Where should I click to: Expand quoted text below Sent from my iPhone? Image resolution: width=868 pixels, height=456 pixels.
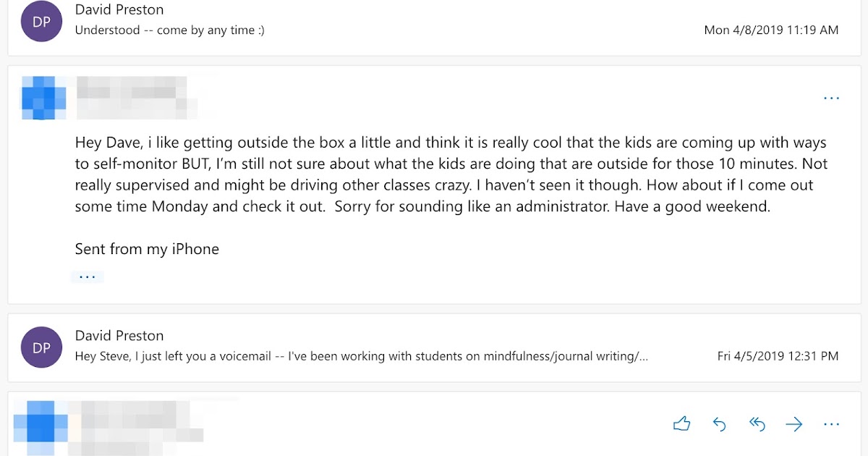88,276
